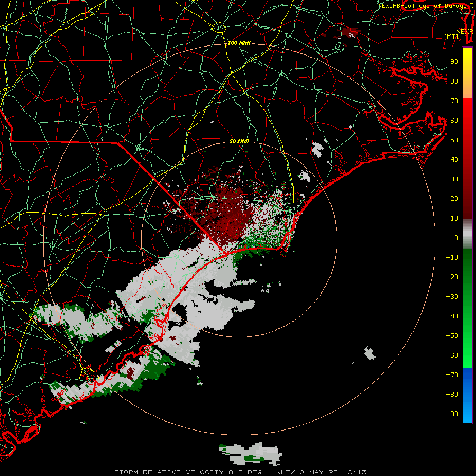The image size is (476, 476).
Task: Click the positive 30 scale value
Action: [x=454, y=179]
